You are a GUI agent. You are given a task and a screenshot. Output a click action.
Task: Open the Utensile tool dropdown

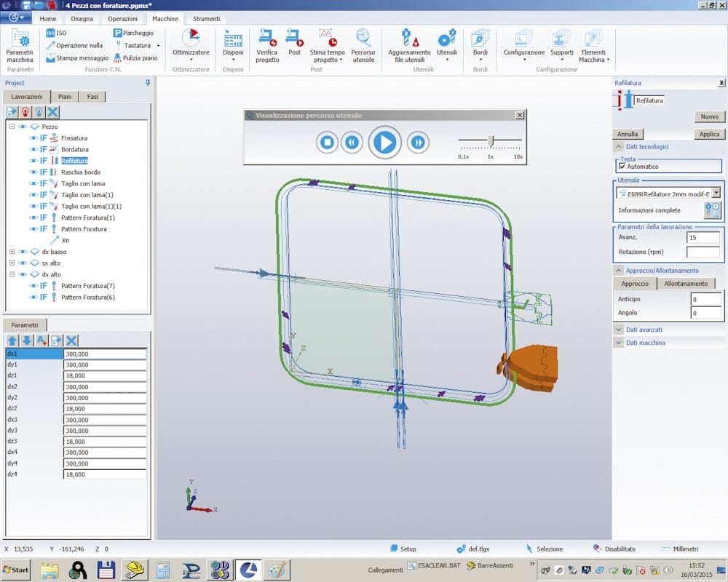(716, 193)
